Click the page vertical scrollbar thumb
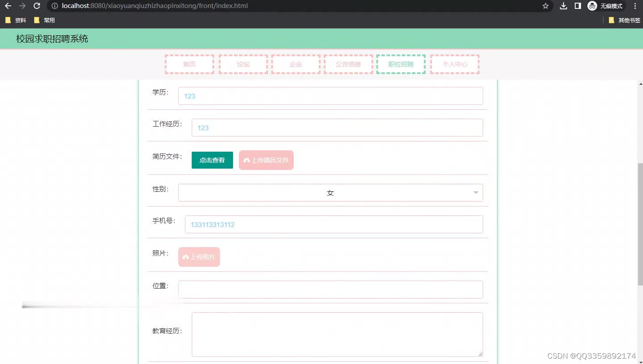Screen dimensions: 643x364 (640, 224)
